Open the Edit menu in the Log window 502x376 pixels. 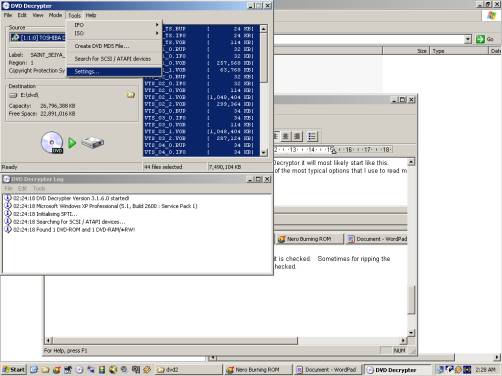(22, 189)
